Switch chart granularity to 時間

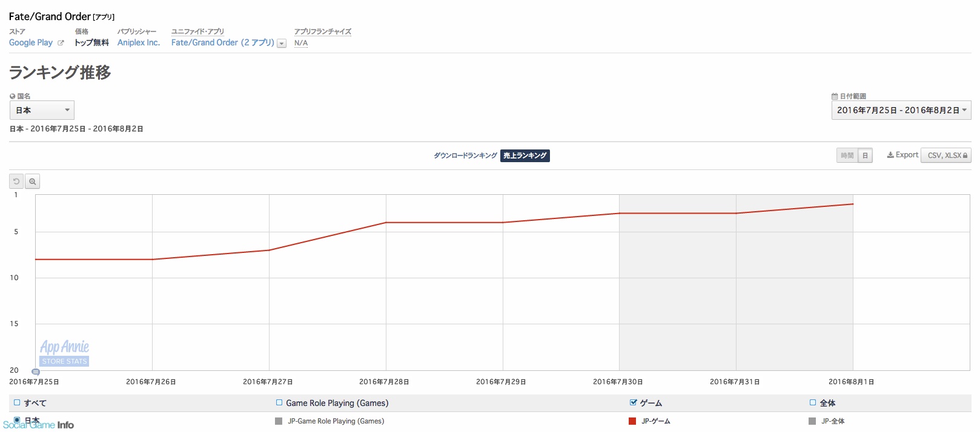pyautogui.click(x=847, y=155)
